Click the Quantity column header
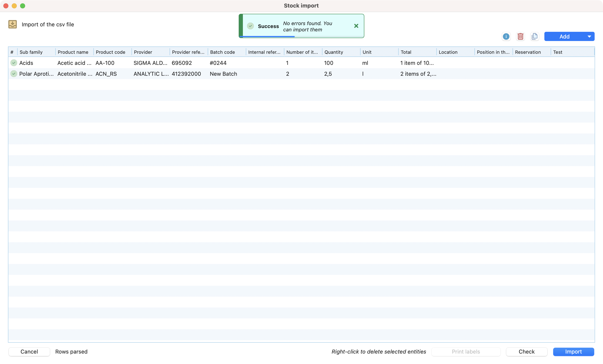The width and height of the screenshot is (603, 364). click(x=334, y=52)
